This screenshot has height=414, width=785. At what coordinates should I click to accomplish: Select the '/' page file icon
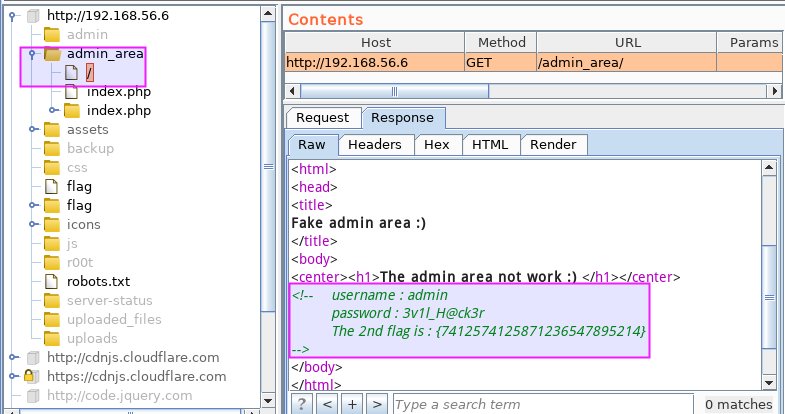[x=72, y=73]
